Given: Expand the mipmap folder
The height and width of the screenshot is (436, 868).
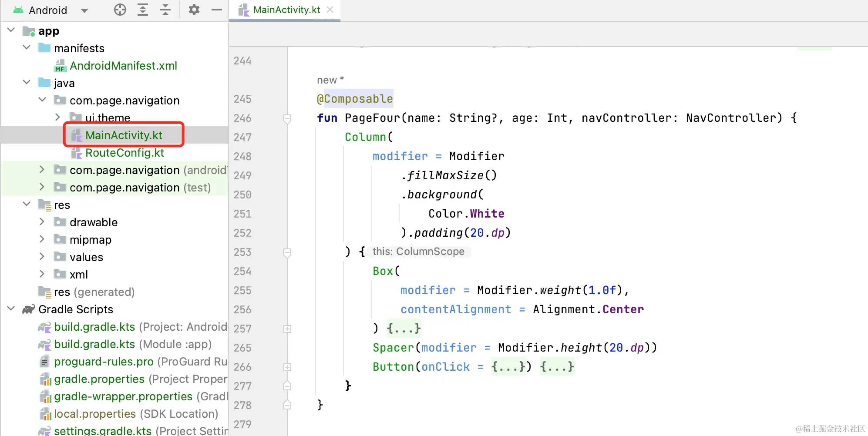Looking at the screenshot, I should (x=42, y=239).
